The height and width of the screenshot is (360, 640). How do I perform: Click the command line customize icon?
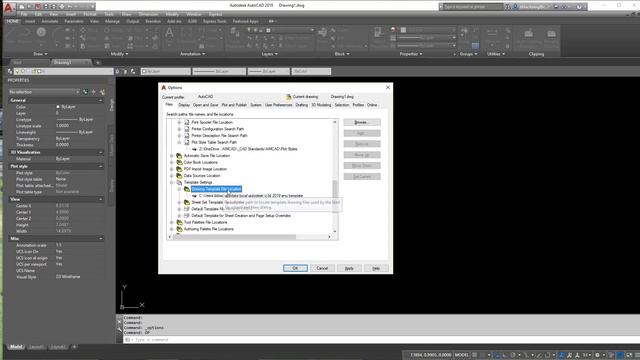point(120,329)
